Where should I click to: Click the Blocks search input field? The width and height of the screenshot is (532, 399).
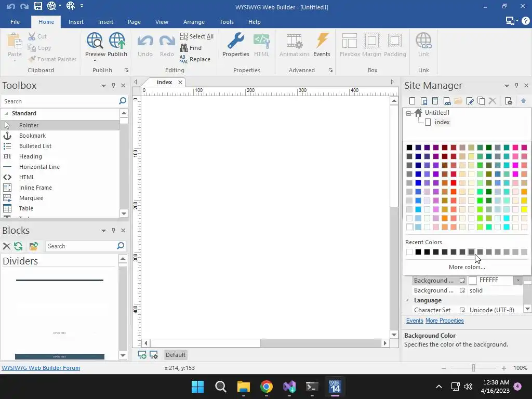pos(82,246)
